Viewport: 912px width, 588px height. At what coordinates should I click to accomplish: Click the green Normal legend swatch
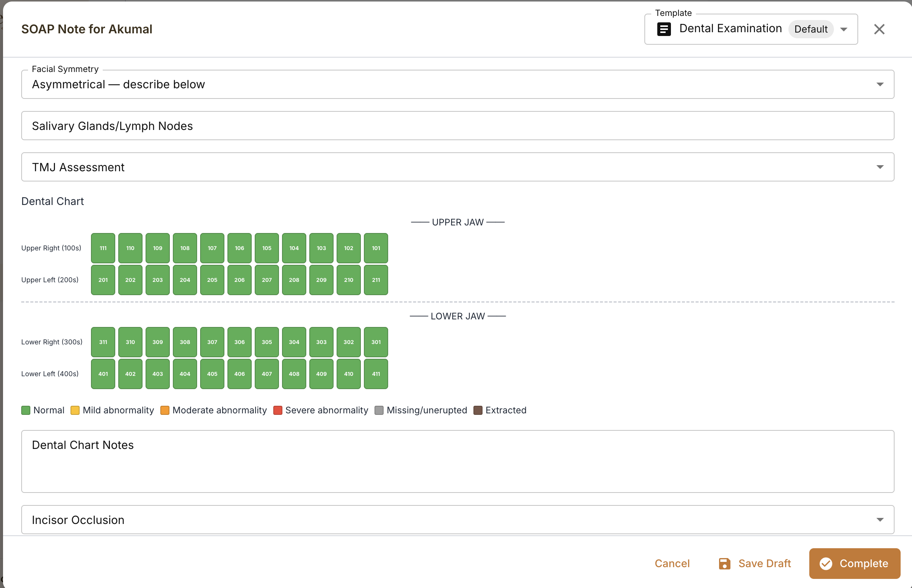click(26, 410)
